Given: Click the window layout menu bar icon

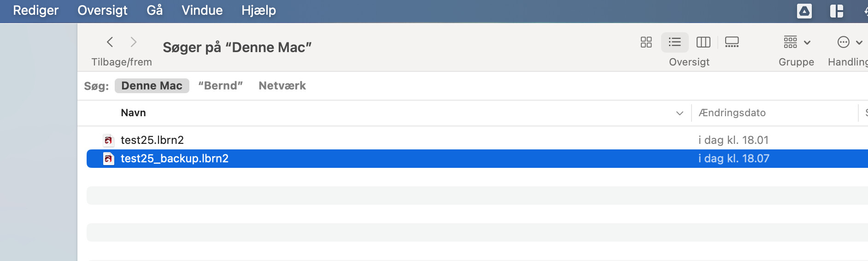Looking at the screenshot, I should (x=837, y=11).
